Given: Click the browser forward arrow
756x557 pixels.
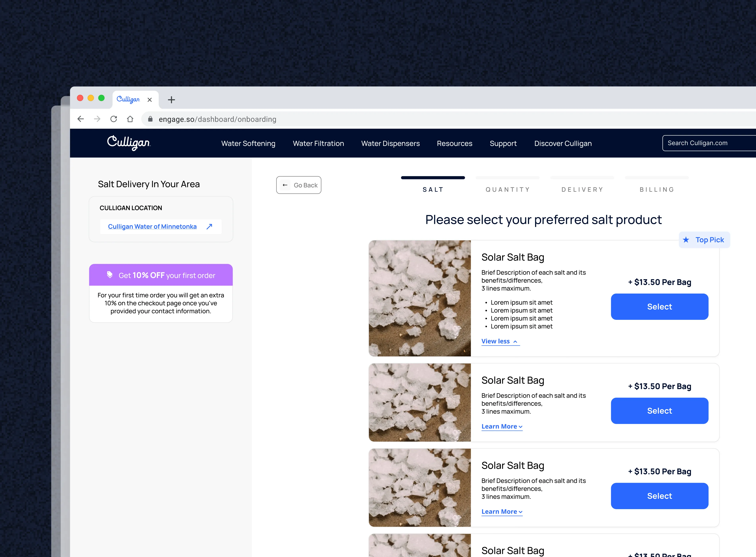Looking at the screenshot, I should (97, 119).
